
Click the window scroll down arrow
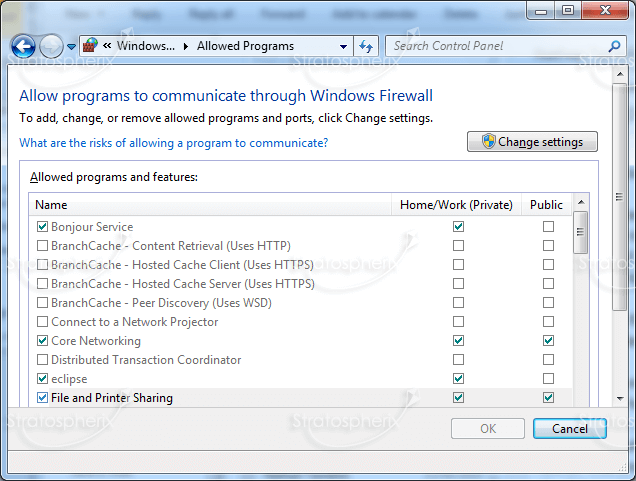tap(620, 399)
